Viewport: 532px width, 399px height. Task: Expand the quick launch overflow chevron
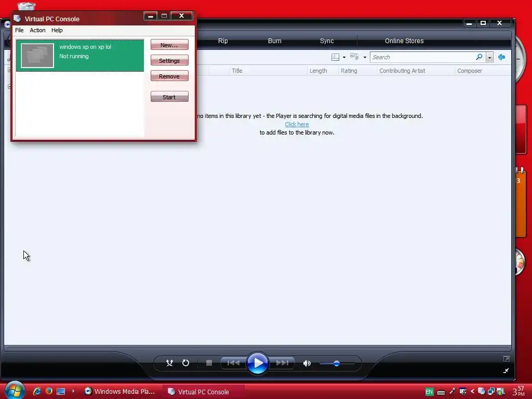(x=73, y=391)
